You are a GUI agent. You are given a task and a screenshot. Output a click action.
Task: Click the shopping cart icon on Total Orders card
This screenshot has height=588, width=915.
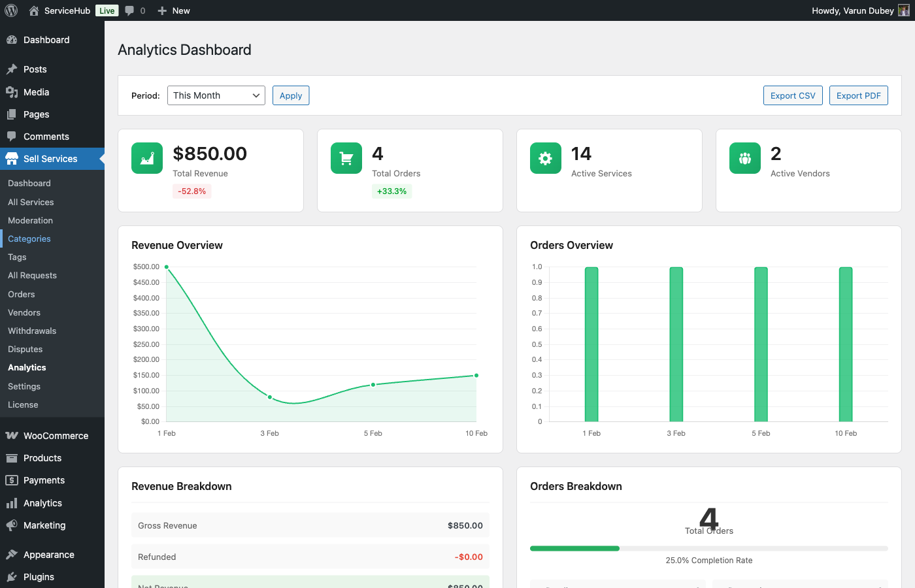(346, 157)
